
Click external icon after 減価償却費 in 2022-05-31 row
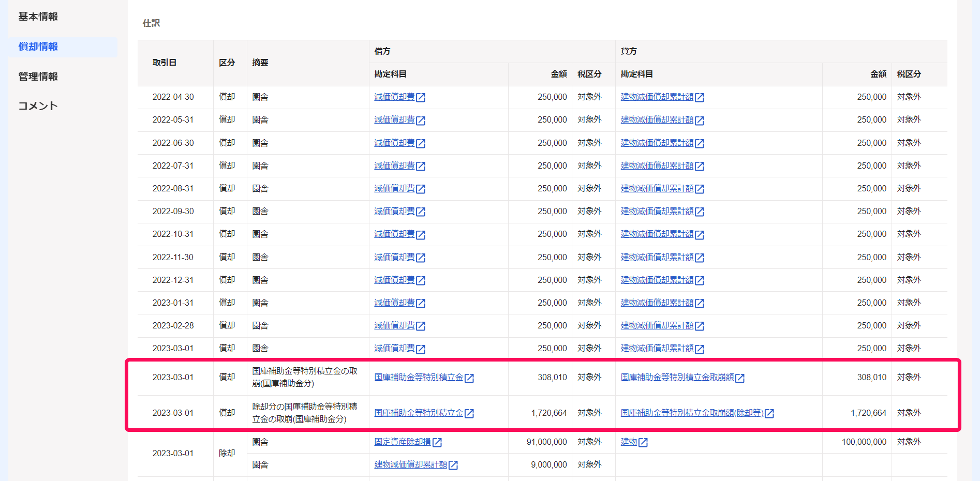421,121
